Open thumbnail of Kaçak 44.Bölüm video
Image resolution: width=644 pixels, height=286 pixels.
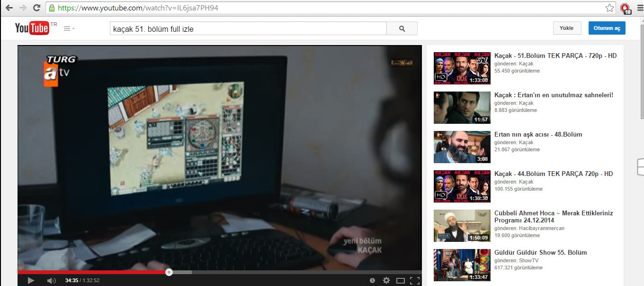coord(462,186)
